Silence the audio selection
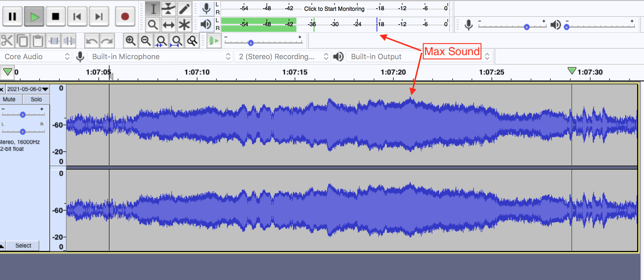This screenshot has height=280, width=644. pos(69,41)
